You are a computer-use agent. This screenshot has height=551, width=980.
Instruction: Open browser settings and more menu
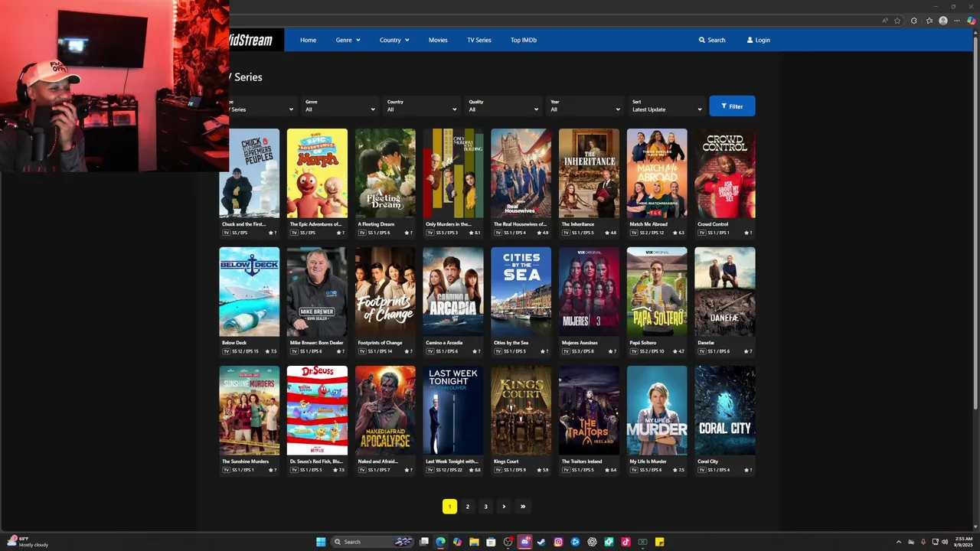957,21
